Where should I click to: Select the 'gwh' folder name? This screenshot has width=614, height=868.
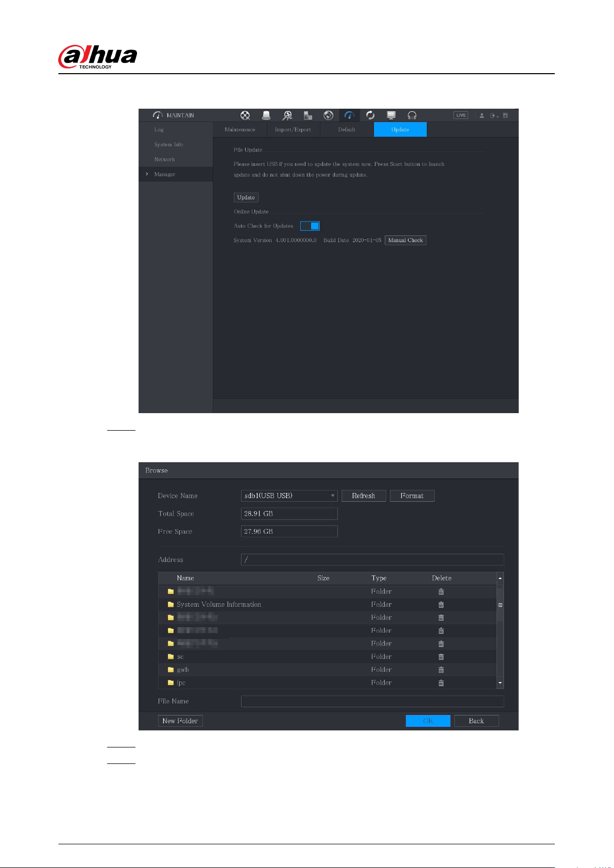(183, 670)
